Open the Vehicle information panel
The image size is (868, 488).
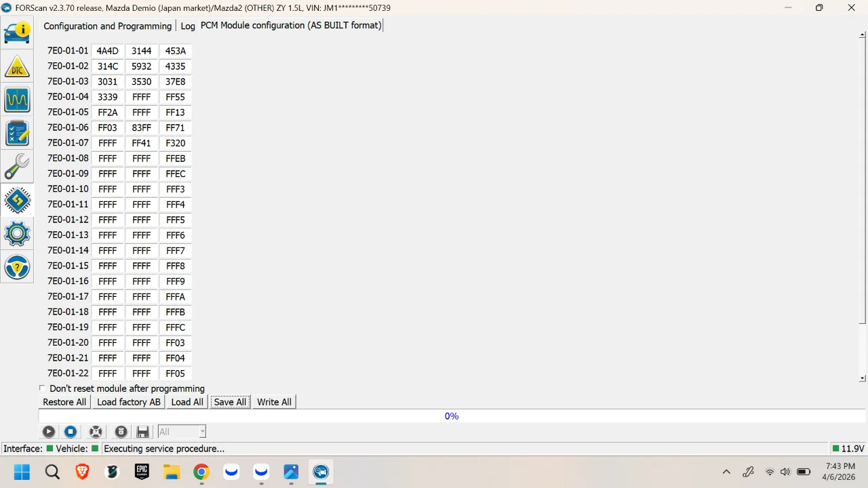(x=17, y=32)
